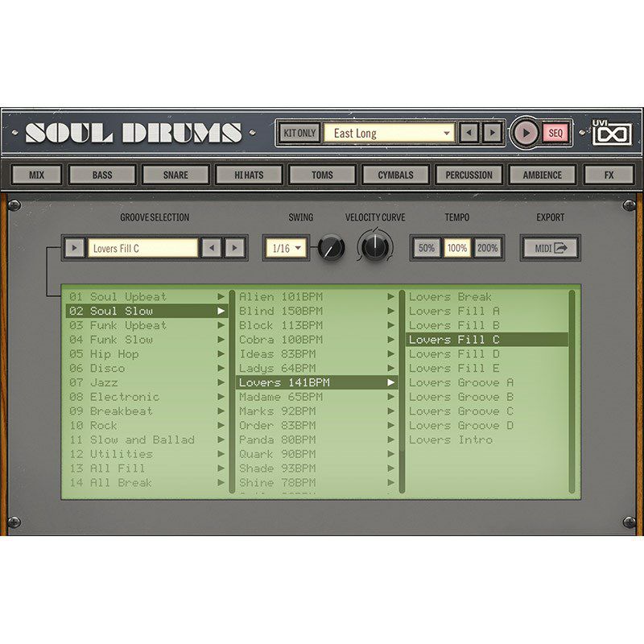Choose the Marks 92BPM groove folder

(x=316, y=411)
